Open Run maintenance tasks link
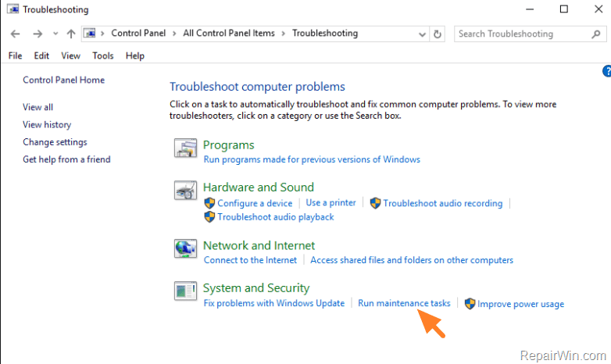 point(404,303)
